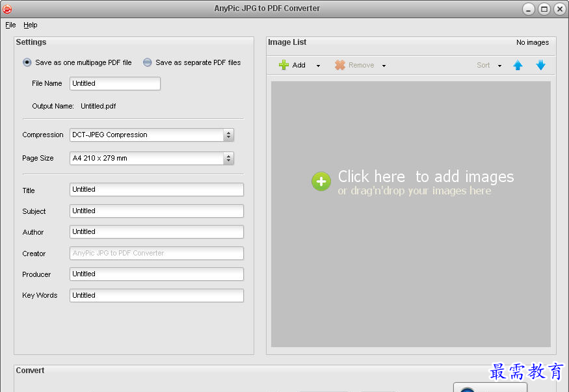Click the AnyPic app icon in title bar

pos(7,8)
